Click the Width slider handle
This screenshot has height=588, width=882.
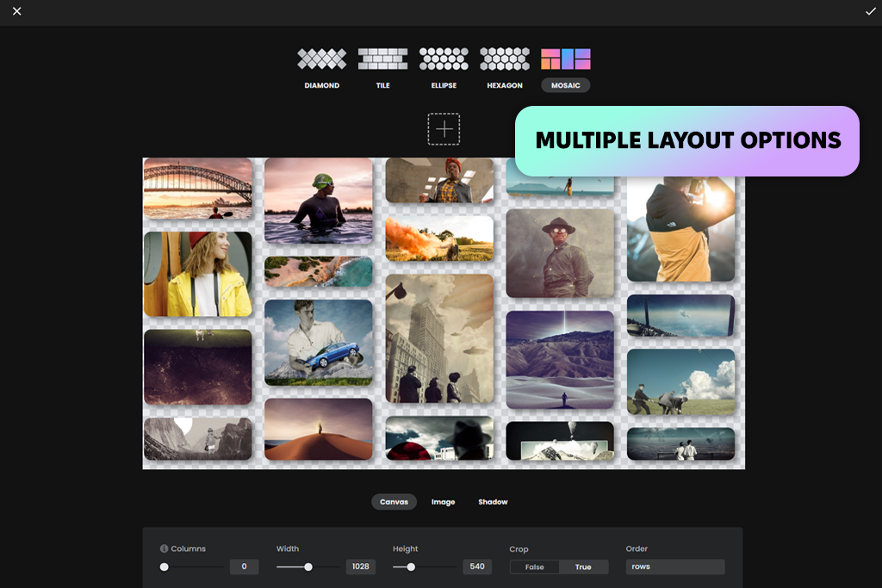pos(308,566)
